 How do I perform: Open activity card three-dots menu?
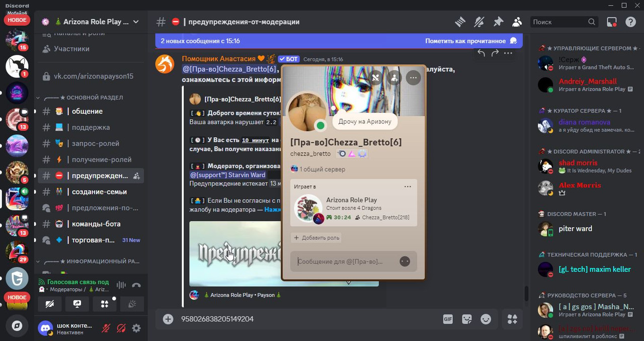[x=408, y=187]
